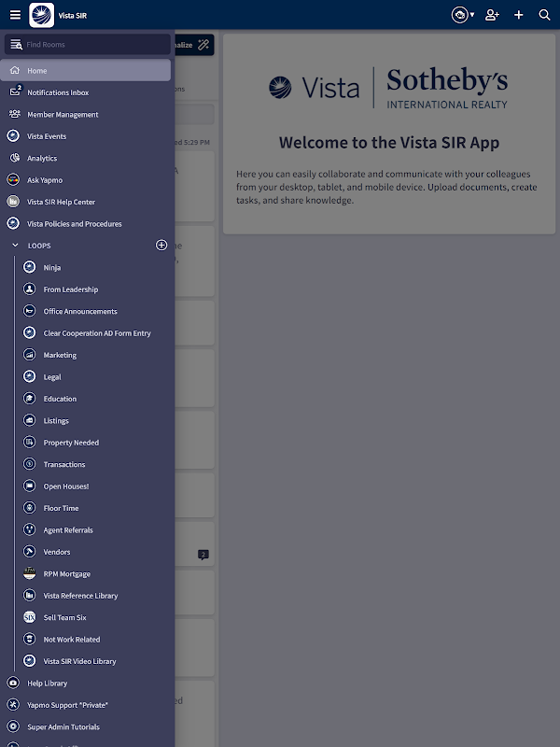Add a new loop with plus icon
This screenshot has height=747, width=560.
point(161,245)
